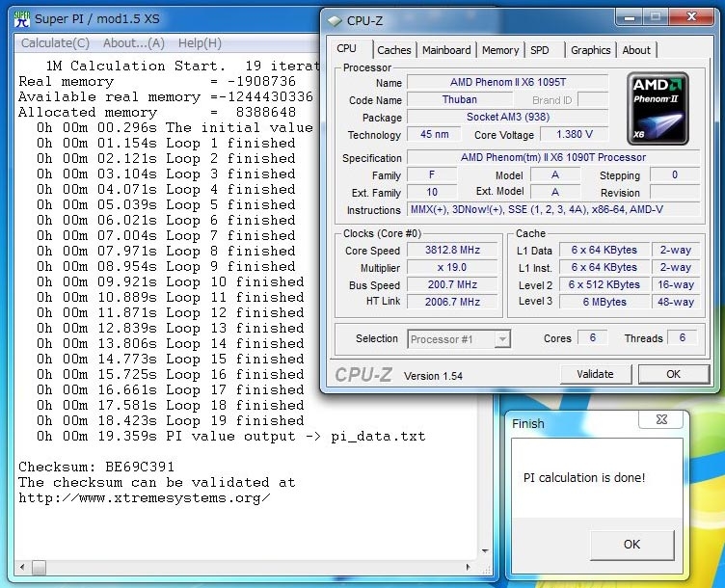Switch to the Caches tab
The image size is (725, 588).
[393, 50]
